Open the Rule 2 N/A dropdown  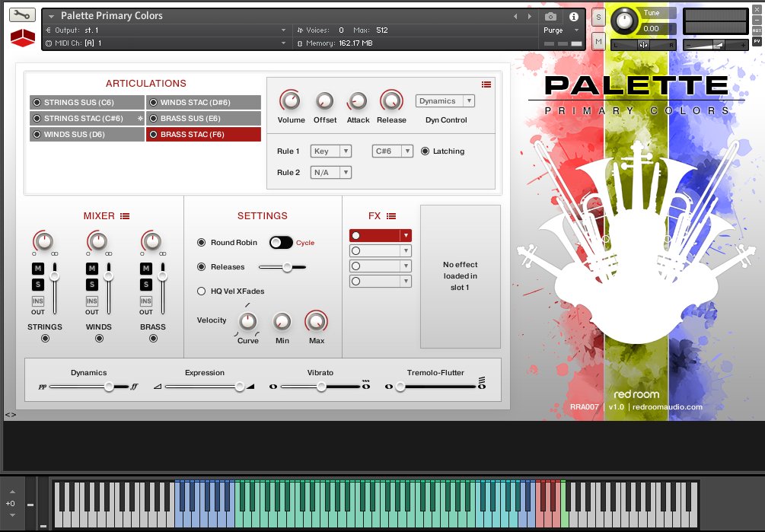click(x=331, y=173)
